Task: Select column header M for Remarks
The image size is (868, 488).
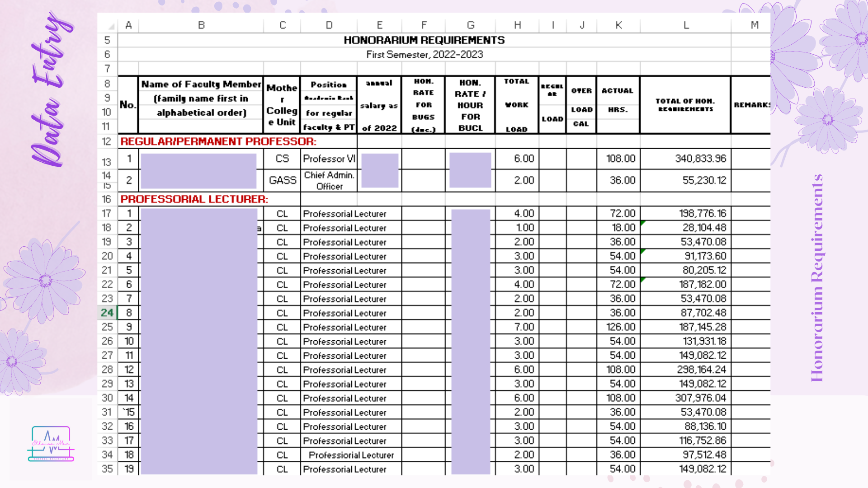Action: (754, 25)
